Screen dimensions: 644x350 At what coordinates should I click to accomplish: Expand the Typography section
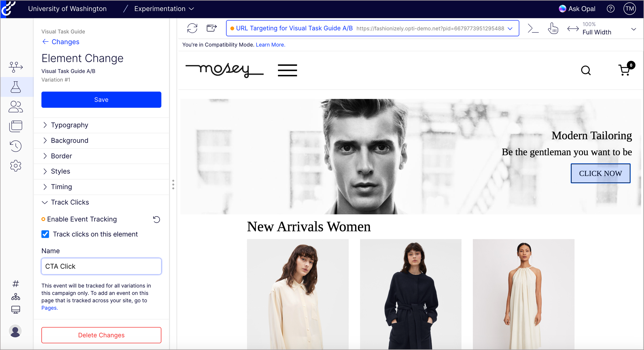pos(70,125)
